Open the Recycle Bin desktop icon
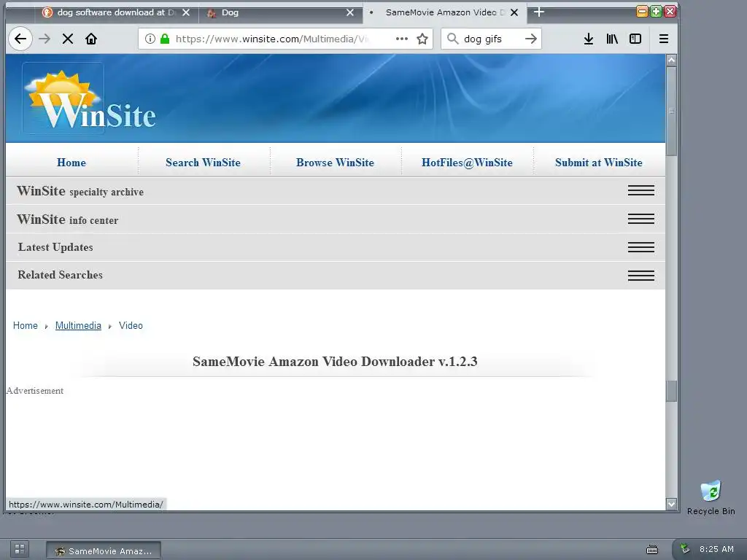This screenshot has height=560, width=747. (711, 498)
